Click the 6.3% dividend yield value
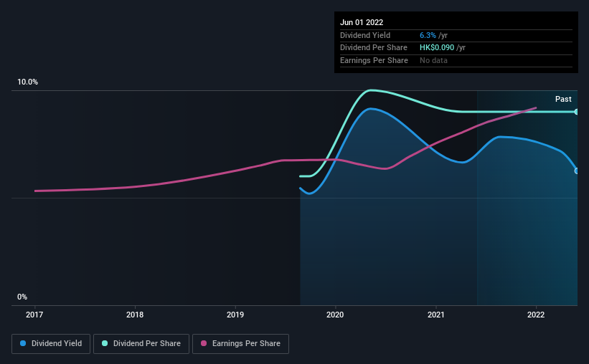 pos(428,35)
